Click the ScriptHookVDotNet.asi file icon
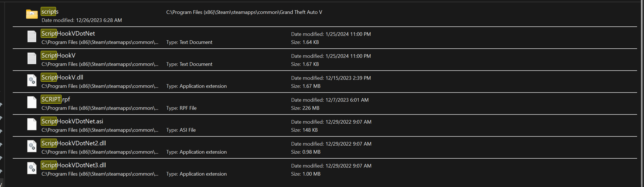Image resolution: width=644 pixels, height=187 pixels. click(32, 124)
